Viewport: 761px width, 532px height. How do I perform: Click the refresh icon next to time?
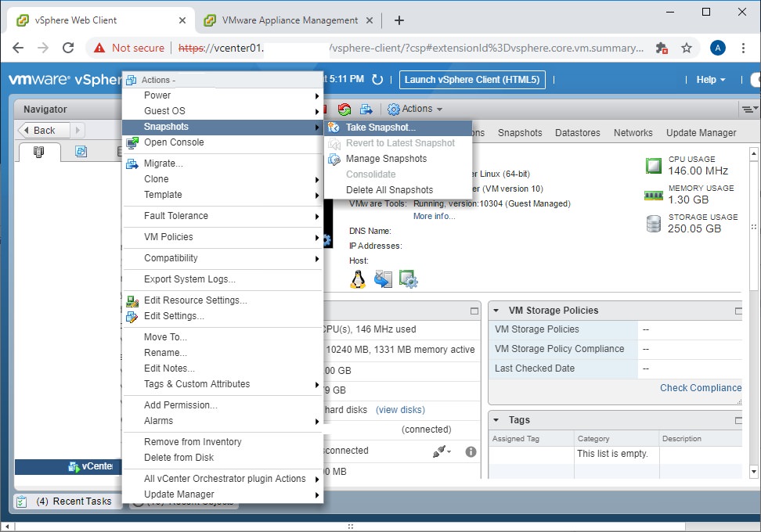pos(377,80)
